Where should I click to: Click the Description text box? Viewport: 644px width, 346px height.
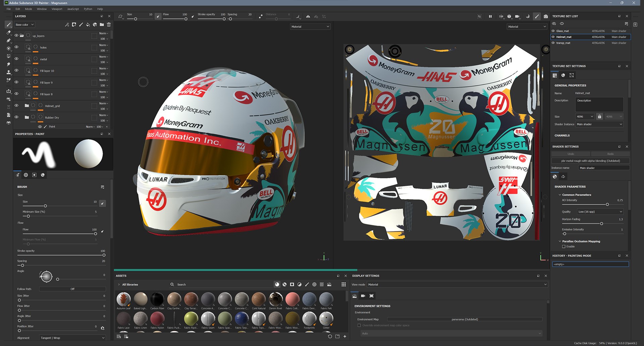599,104
